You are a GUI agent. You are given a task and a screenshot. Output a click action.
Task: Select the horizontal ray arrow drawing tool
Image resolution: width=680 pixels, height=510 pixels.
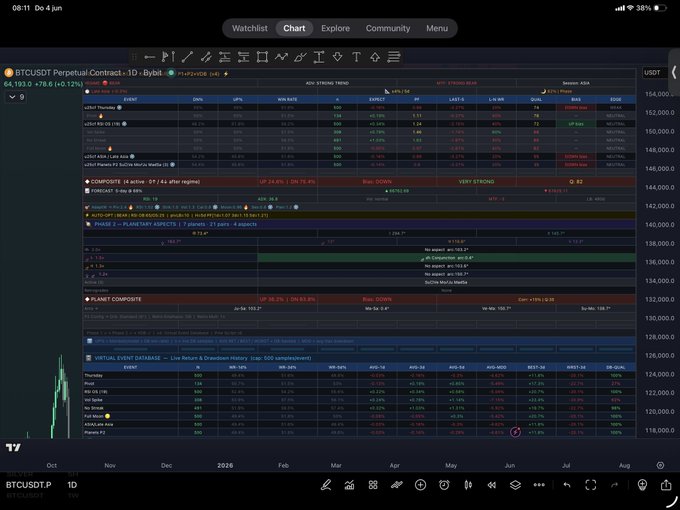coord(150,57)
